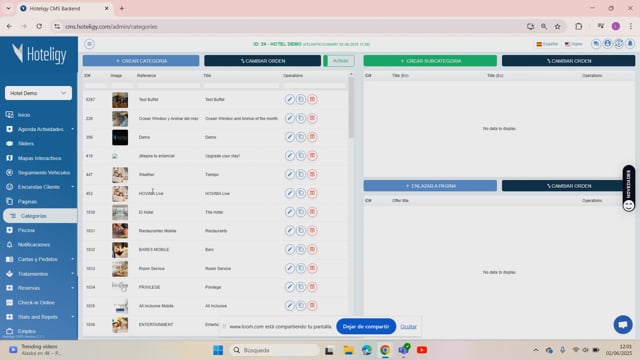640x360 pixels.
Task: Open the Chrome tab search dropdown
Action: pyautogui.click(x=8, y=8)
